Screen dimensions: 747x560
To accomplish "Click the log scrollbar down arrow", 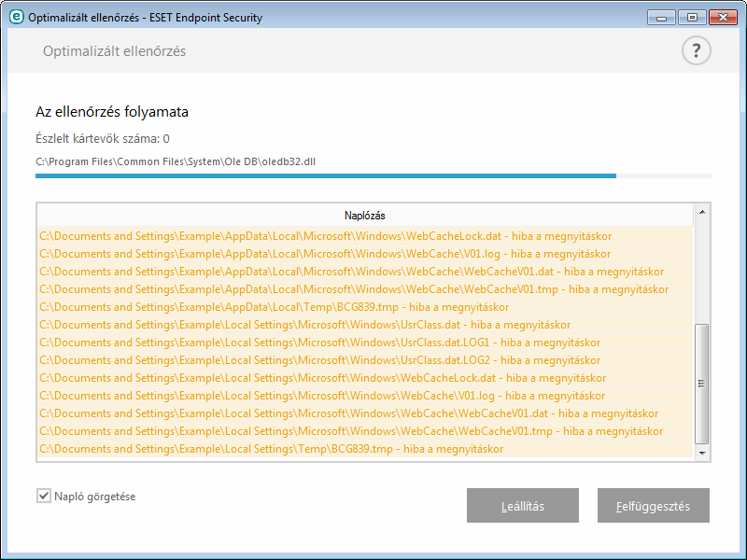I will click(x=702, y=453).
